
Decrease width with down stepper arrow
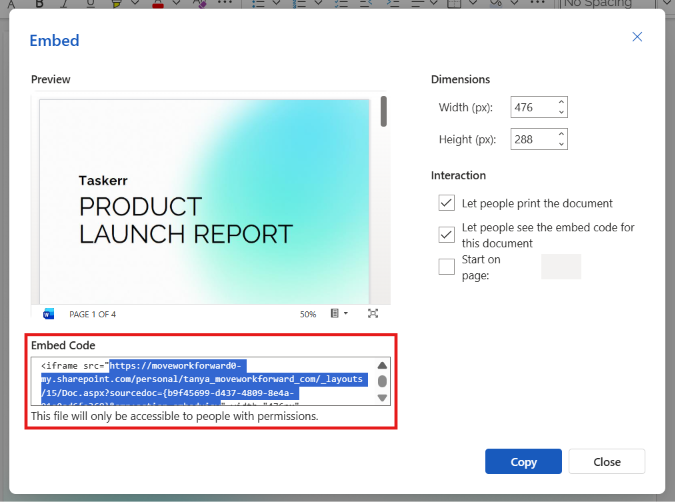(561, 112)
